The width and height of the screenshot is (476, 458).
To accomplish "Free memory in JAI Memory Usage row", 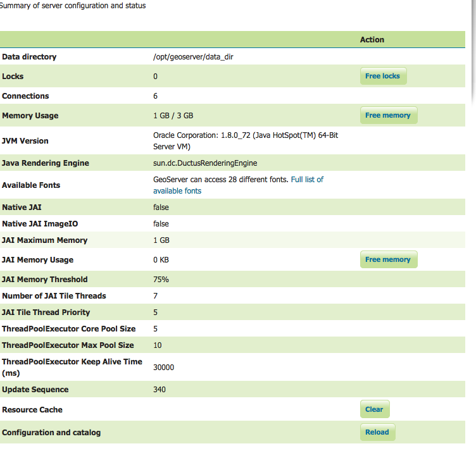I will point(389,259).
